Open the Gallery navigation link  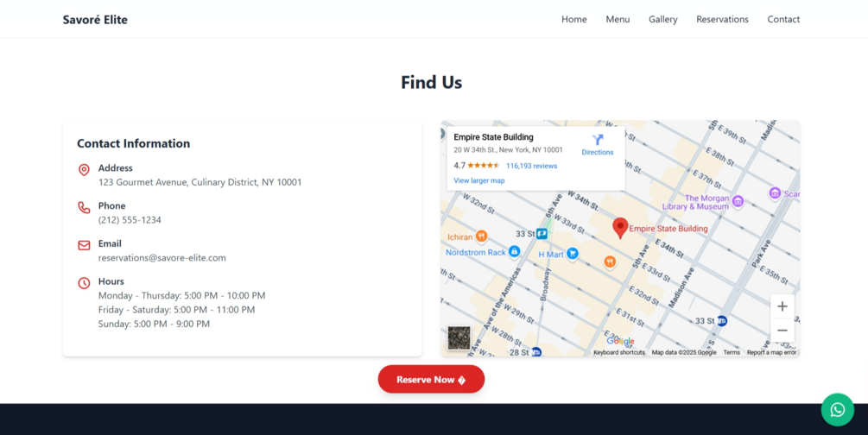663,19
